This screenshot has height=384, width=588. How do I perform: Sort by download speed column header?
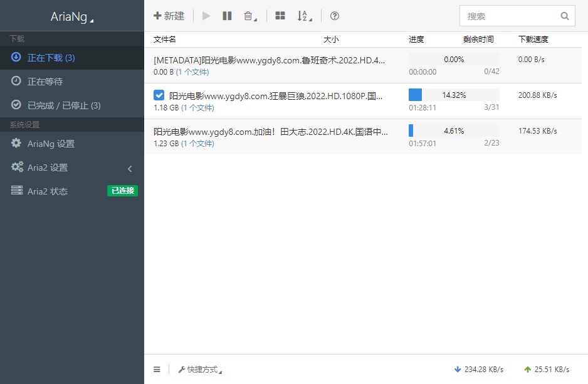tap(533, 40)
